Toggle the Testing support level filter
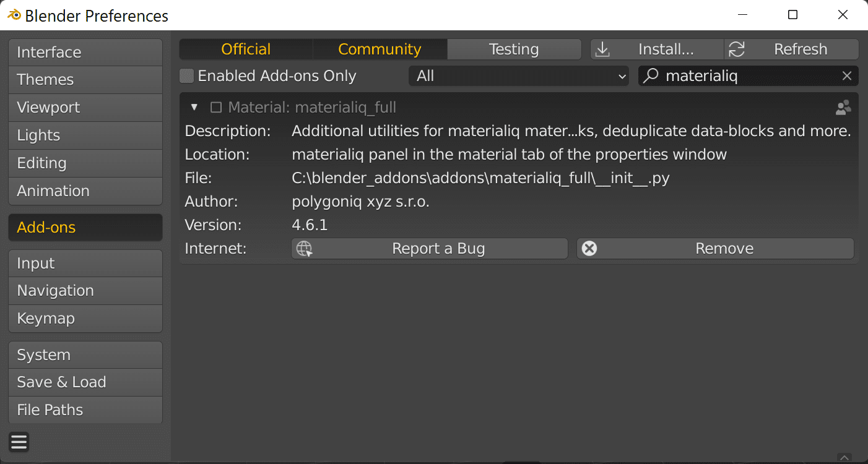 pyautogui.click(x=514, y=49)
